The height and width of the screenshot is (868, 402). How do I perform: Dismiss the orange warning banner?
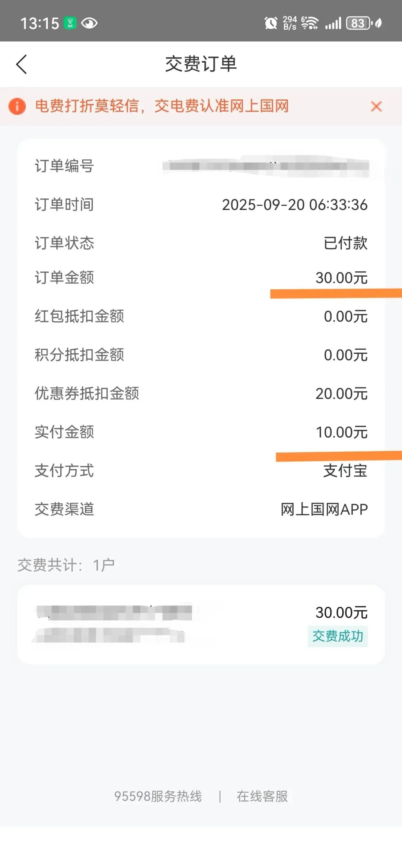[x=376, y=106]
